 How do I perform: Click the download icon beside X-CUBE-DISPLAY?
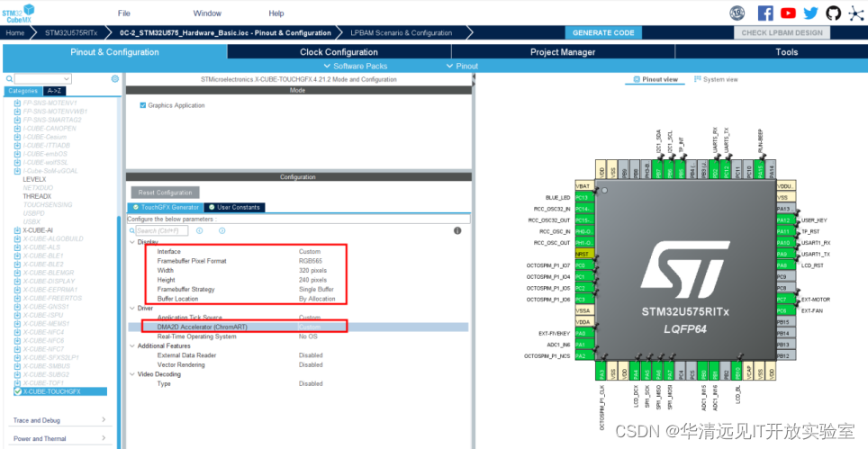coord(18,281)
